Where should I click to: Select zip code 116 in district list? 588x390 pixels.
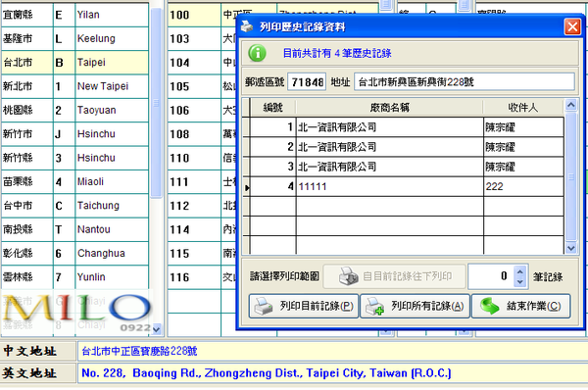coord(194,277)
